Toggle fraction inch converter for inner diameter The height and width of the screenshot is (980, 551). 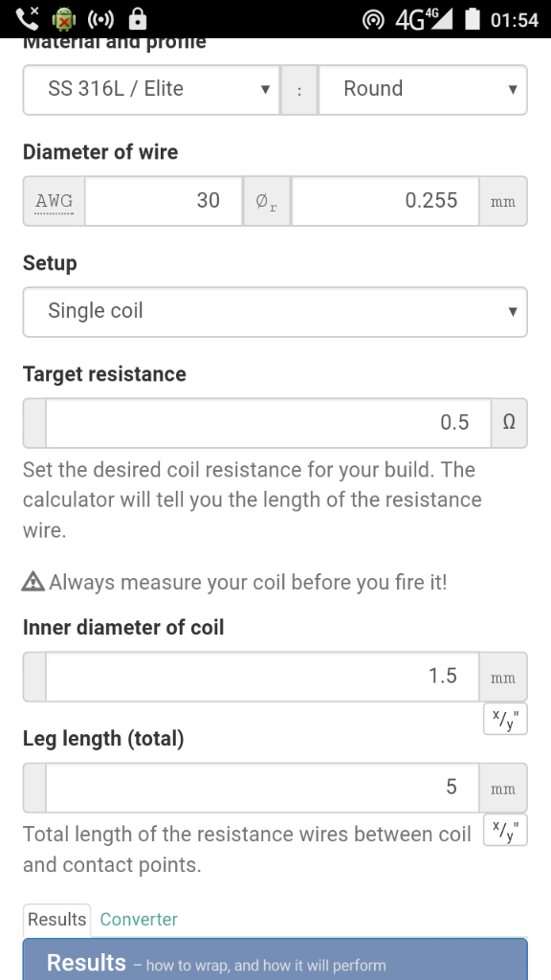(505, 719)
